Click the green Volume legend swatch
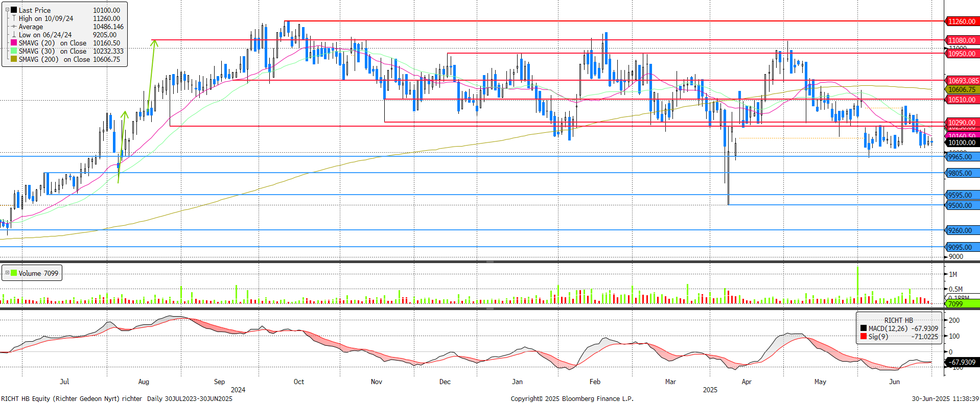The image size is (980, 403). pyautogui.click(x=14, y=273)
